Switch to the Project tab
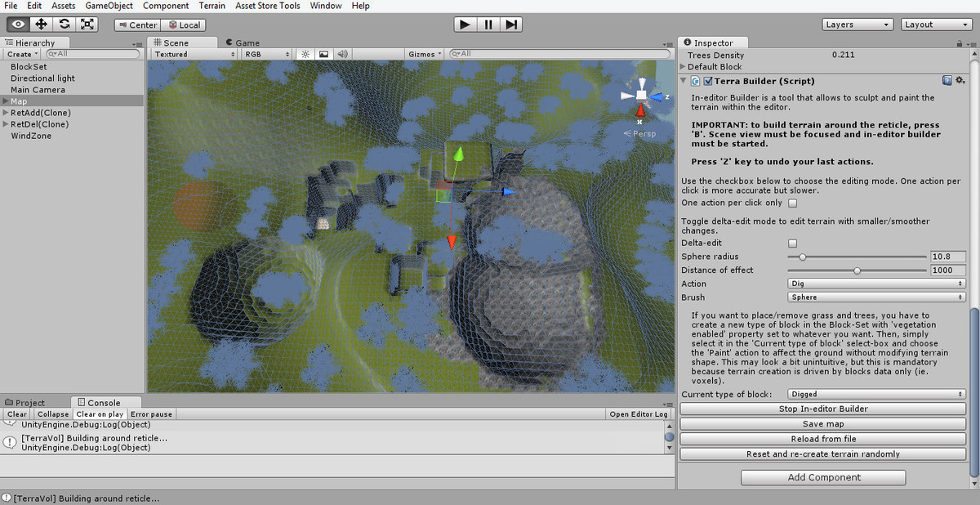The image size is (980, 505). pos(25,402)
